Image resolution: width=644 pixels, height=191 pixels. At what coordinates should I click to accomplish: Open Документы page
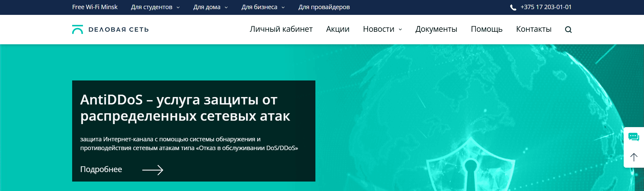tap(436, 29)
